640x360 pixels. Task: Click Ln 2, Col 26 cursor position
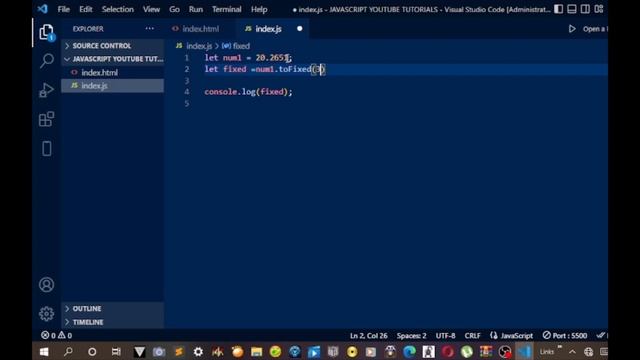(369, 336)
